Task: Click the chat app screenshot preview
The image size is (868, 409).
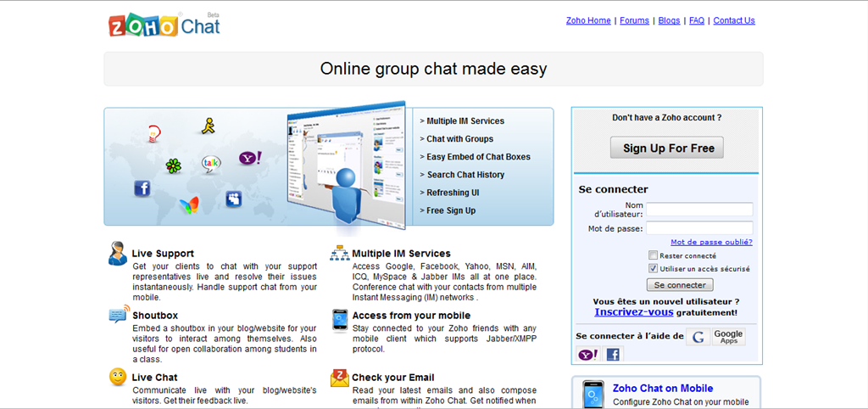Action: point(346,164)
